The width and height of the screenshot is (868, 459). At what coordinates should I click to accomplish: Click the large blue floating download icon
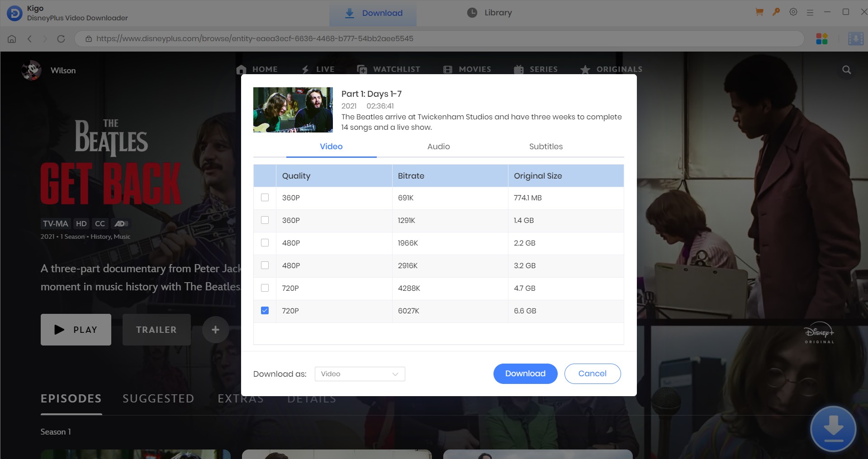[x=833, y=429]
